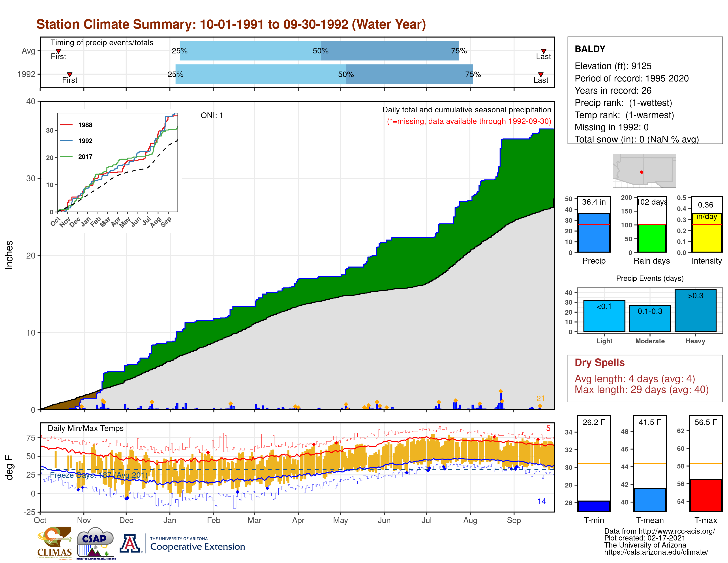728x563 pixels.
Task: Click the yellow Intensity bar
Action: click(x=707, y=232)
